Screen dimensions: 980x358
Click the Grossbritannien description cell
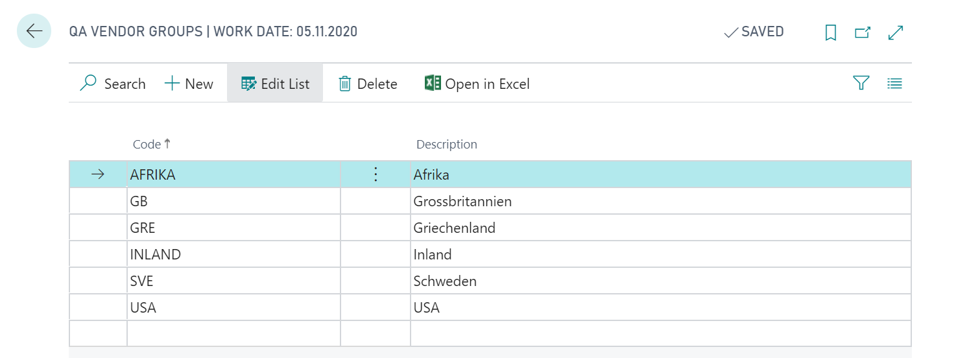coord(661,201)
